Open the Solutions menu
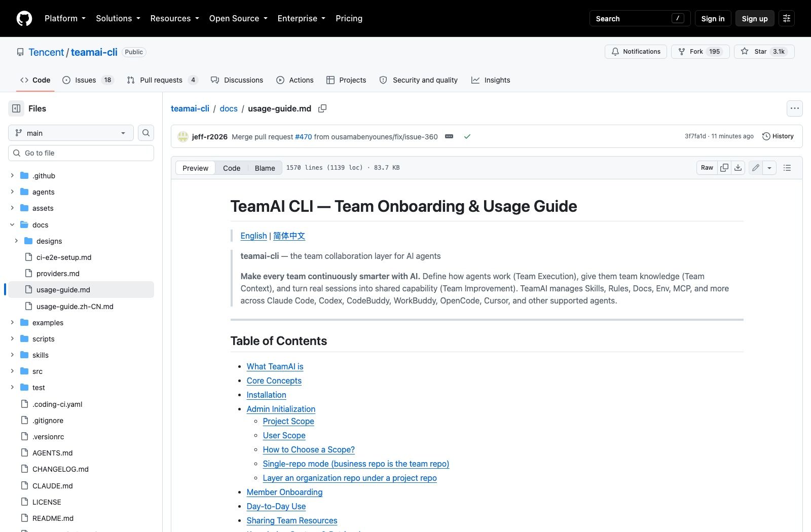 [x=118, y=18]
